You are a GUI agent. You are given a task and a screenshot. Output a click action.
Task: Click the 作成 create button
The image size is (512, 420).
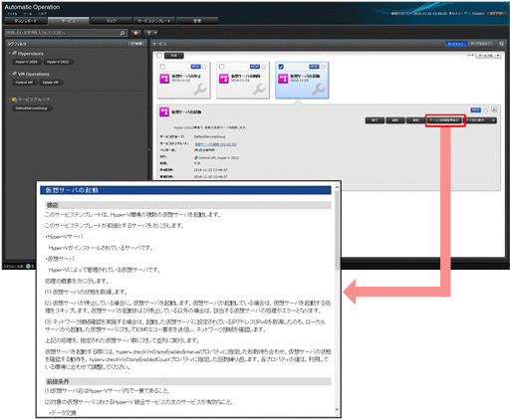pos(174,56)
